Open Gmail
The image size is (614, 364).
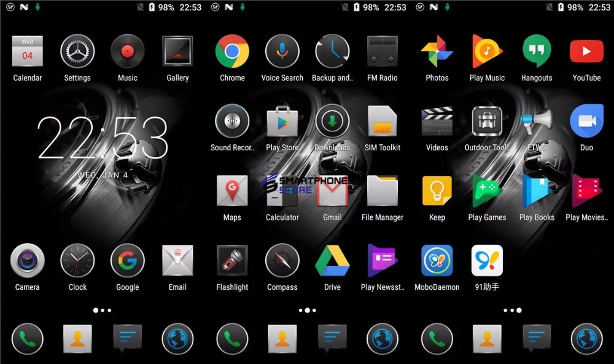332,191
